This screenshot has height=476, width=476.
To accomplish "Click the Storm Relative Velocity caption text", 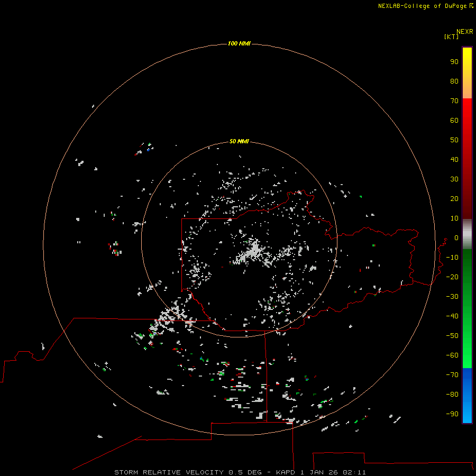I will point(169,472).
